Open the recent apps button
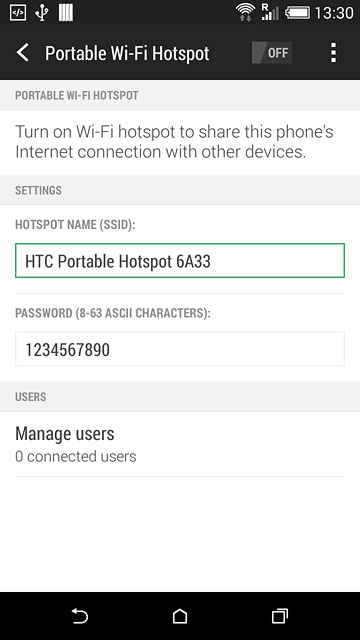 pyautogui.click(x=280, y=616)
